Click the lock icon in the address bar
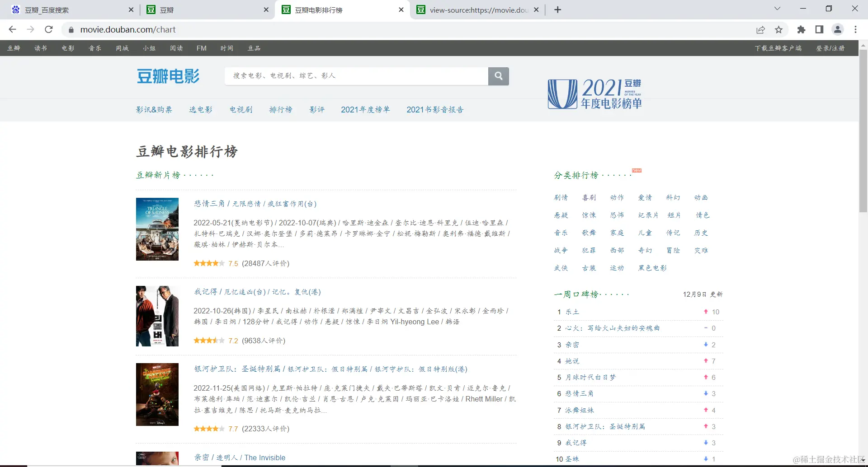This screenshot has height=467, width=868. click(x=71, y=30)
